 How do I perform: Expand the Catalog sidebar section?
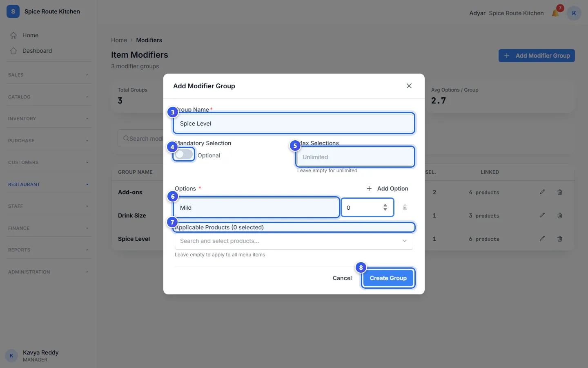[x=49, y=97]
